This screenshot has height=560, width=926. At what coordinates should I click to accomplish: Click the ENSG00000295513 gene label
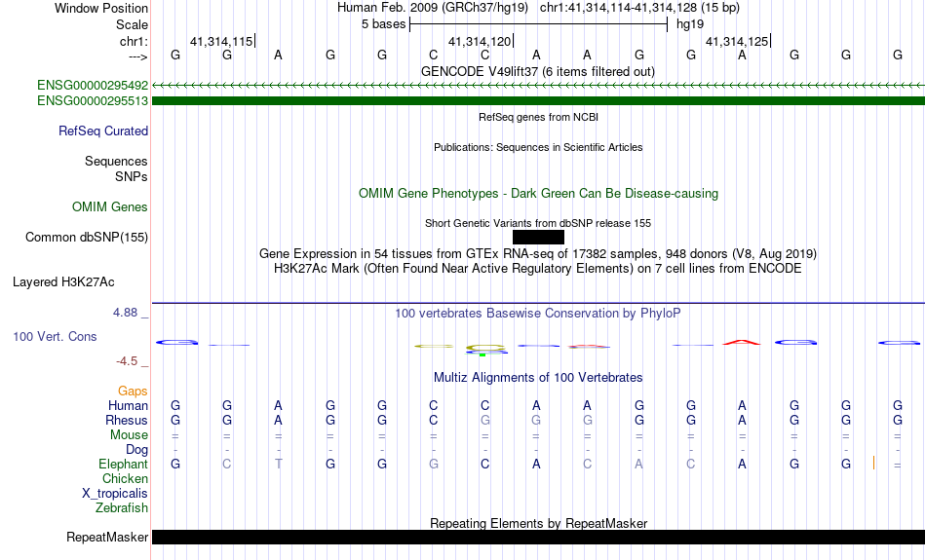click(x=93, y=101)
